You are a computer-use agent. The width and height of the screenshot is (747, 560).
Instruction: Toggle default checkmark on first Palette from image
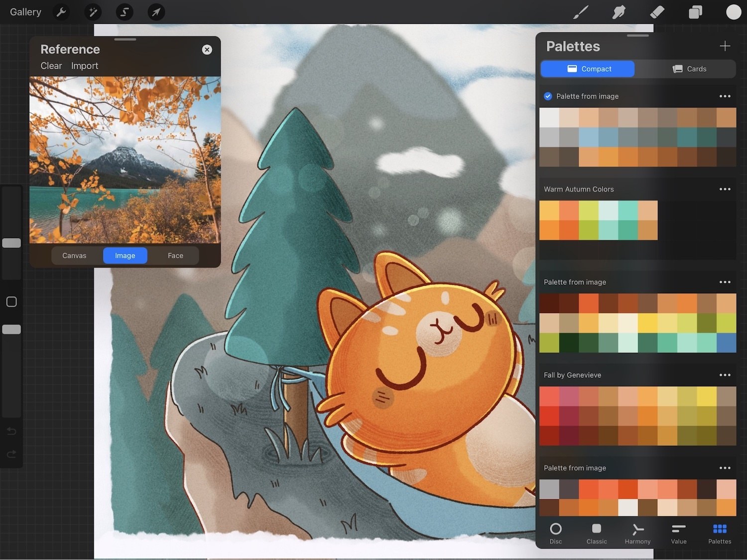(x=548, y=96)
